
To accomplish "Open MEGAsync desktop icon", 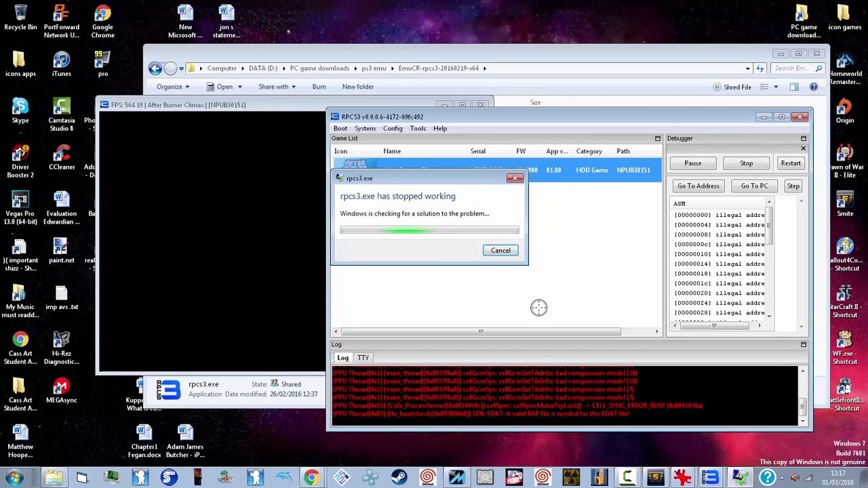I will coord(61,390).
